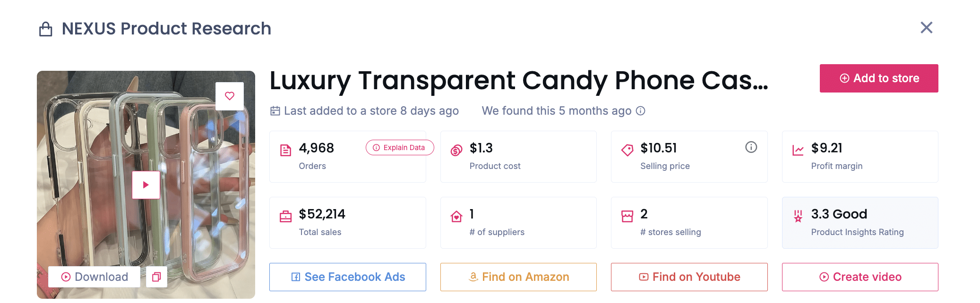Click the Orders document icon
Viewport: 980px width, 303px height.
pyautogui.click(x=286, y=151)
